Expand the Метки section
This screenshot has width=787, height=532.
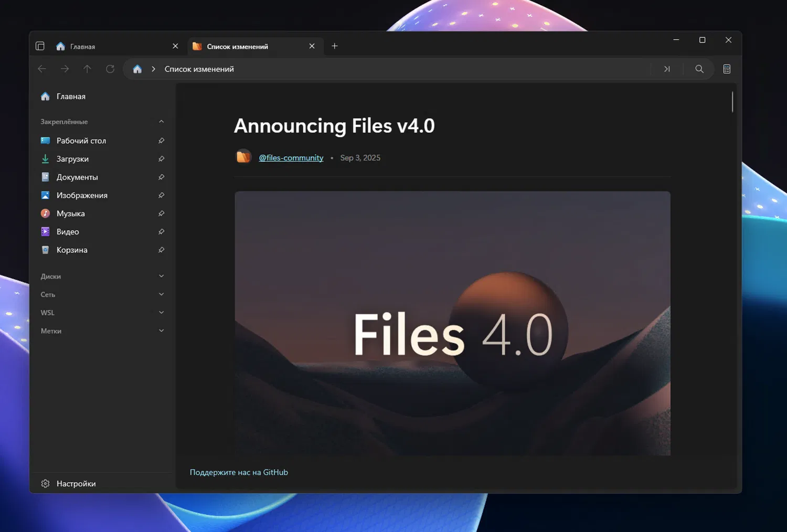point(161,331)
